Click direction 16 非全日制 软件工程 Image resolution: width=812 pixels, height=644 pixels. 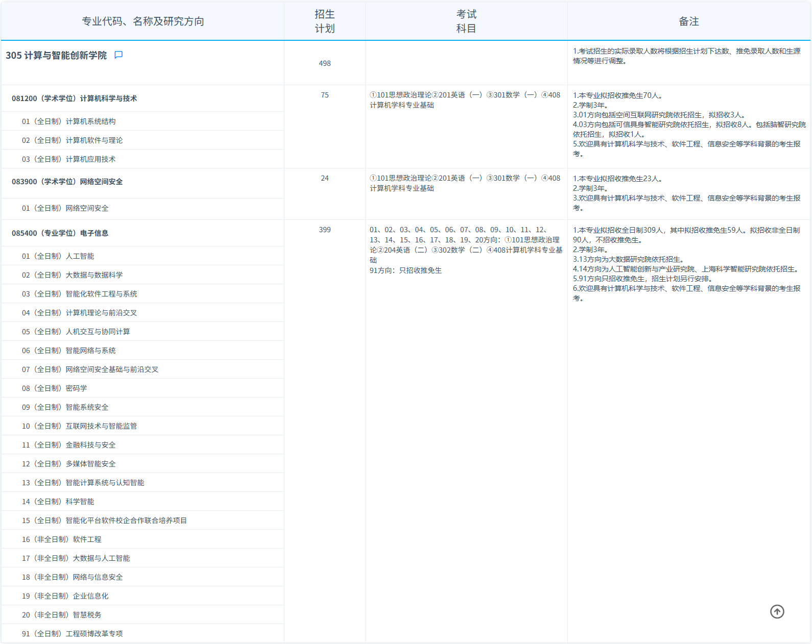tap(61, 539)
